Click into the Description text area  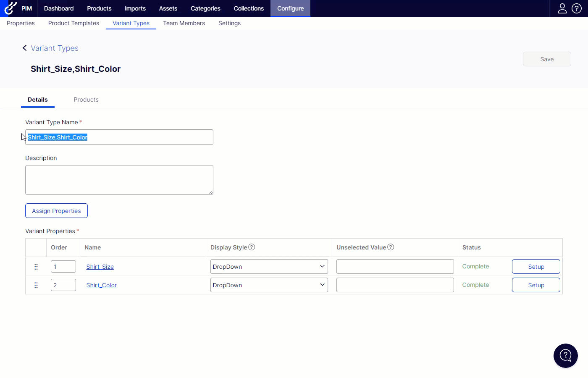click(119, 180)
